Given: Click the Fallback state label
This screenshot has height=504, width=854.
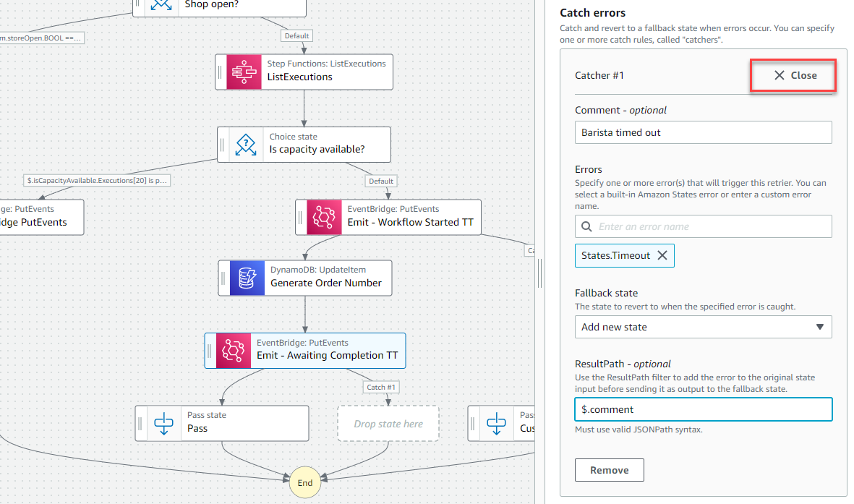Looking at the screenshot, I should (606, 293).
